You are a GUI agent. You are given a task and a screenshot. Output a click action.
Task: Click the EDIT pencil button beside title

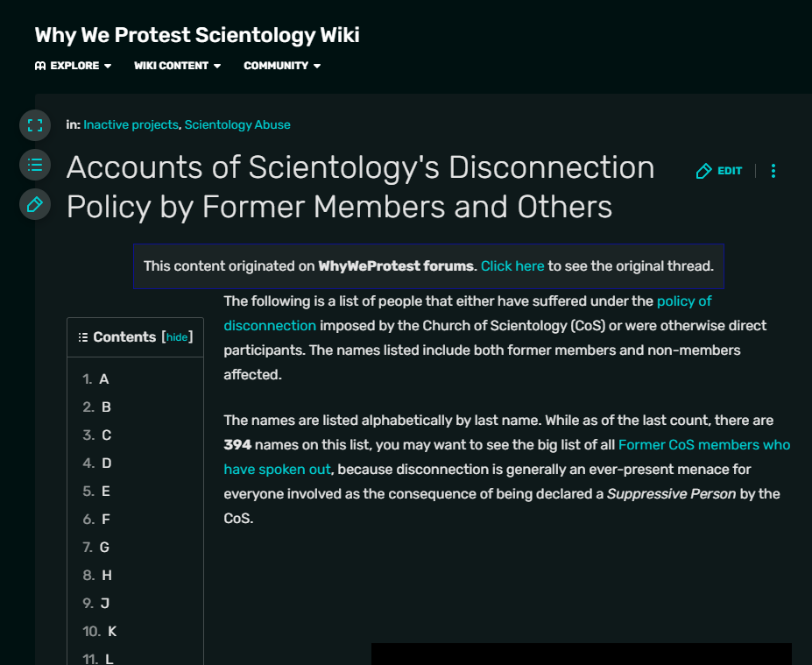coord(719,171)
